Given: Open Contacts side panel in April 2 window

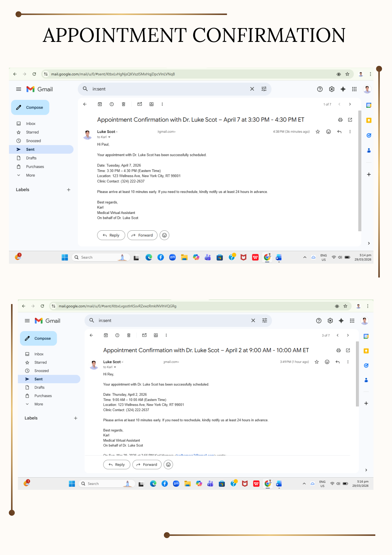Looking at the screenshot, I should (366, 380).
